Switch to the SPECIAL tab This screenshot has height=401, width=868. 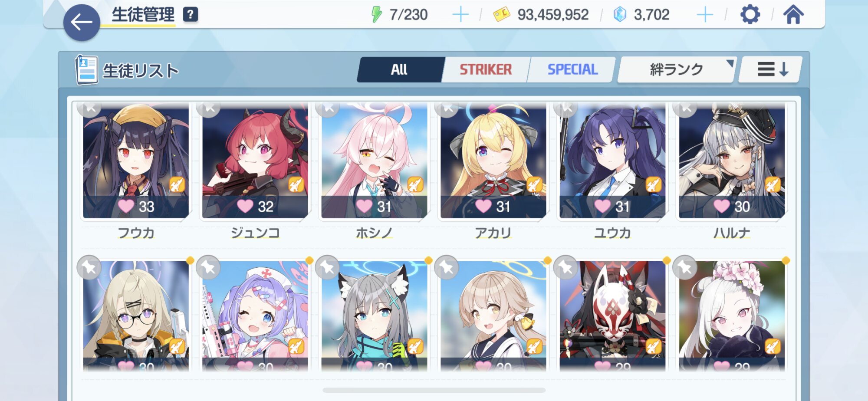572,69
